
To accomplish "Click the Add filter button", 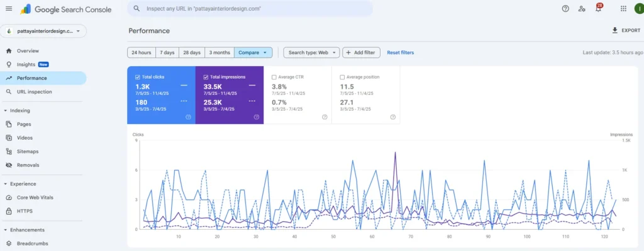I will pyautogui.click(x=361, y=53).
